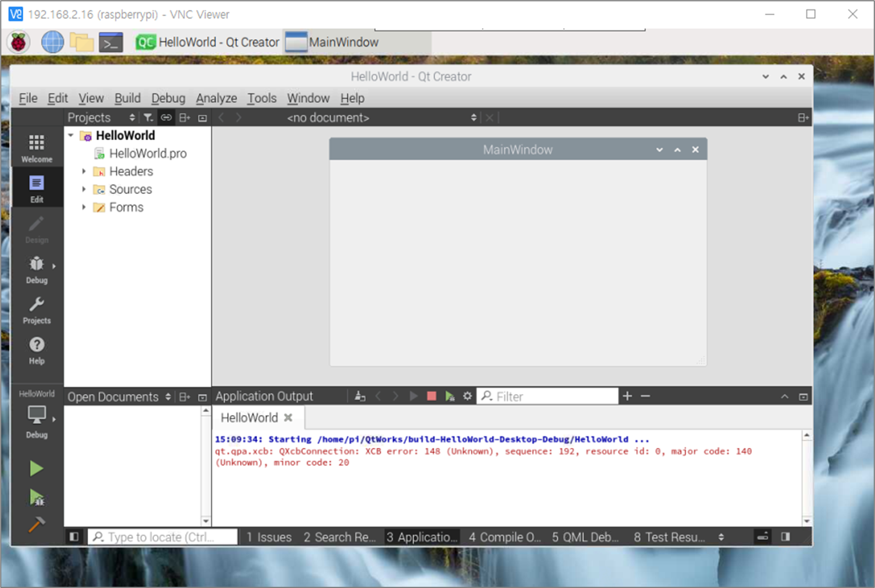Show the 3 Application Output pane
Screen dimensions: 875x588
pos(422,537)
